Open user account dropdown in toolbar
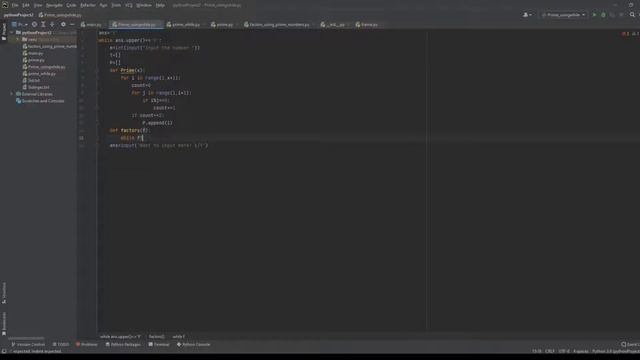 click(527, 15)
